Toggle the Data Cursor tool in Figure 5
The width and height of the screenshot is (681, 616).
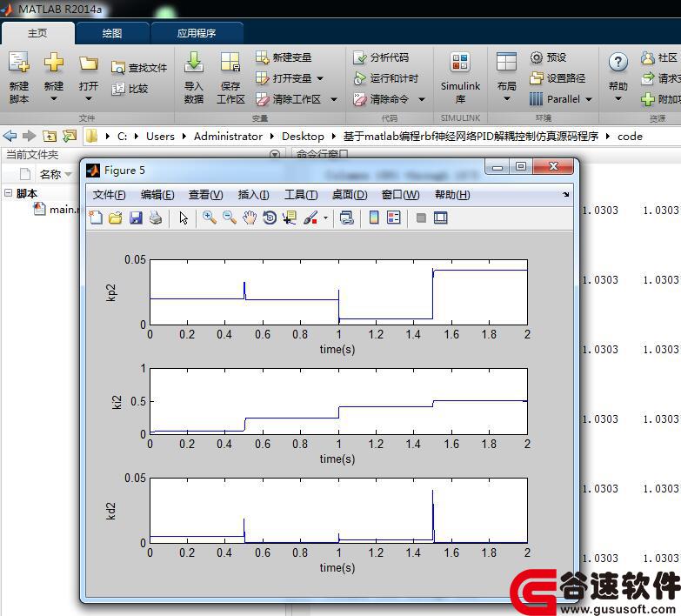[x=290, y=218]
